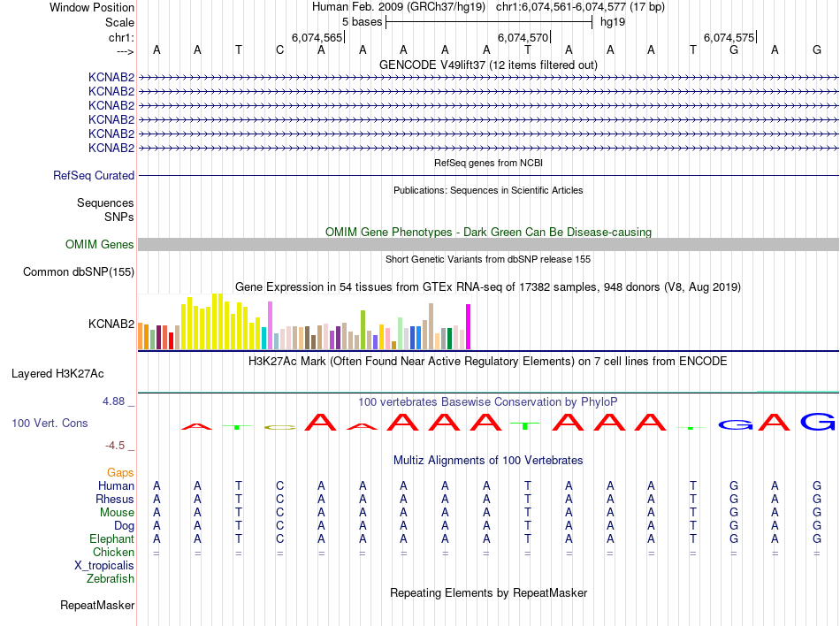
Task: Click the 4.88 upper scale value
Action: [x=113, y=401]
